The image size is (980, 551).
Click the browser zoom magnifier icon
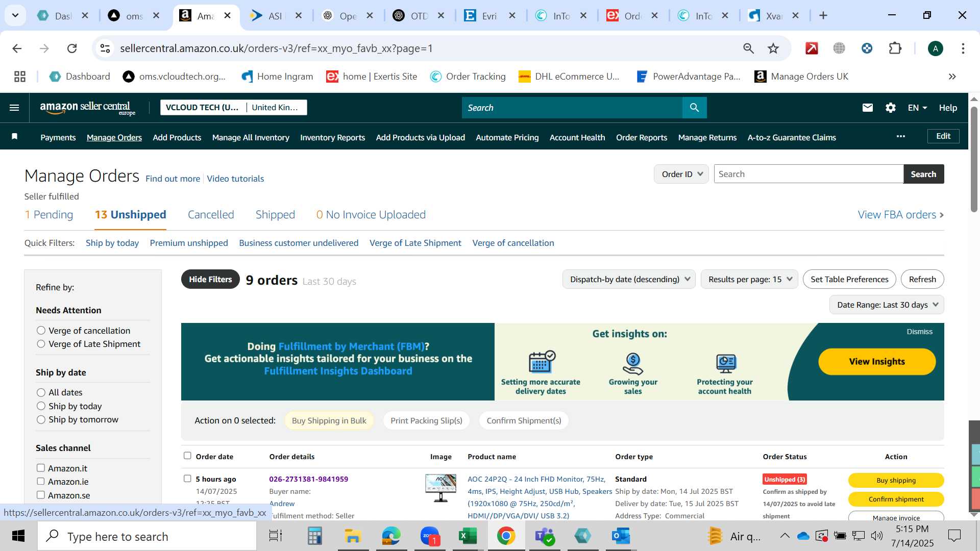point(748,48)
